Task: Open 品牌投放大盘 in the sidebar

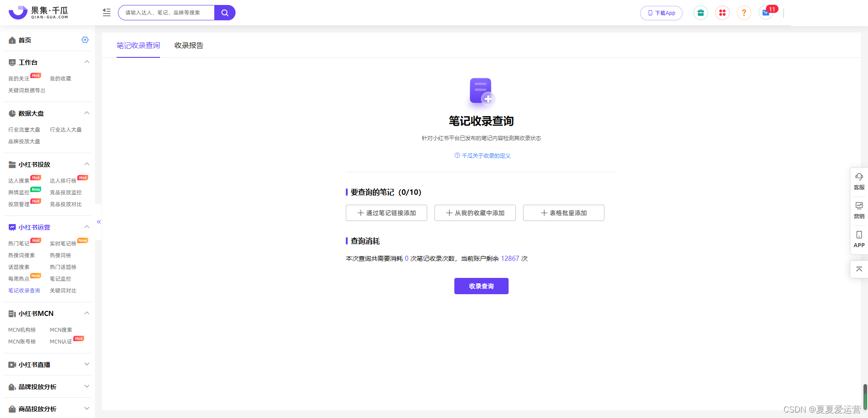Action: 24,141
